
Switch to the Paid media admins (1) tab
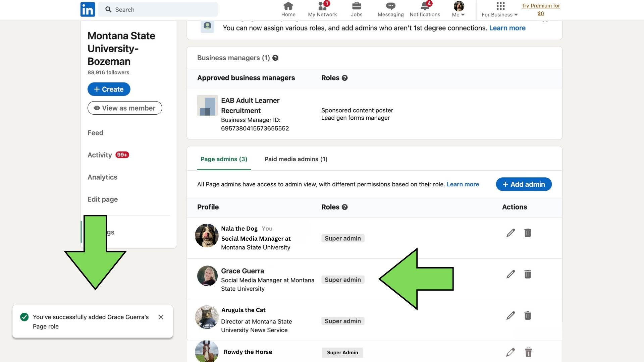click(296, 159)
